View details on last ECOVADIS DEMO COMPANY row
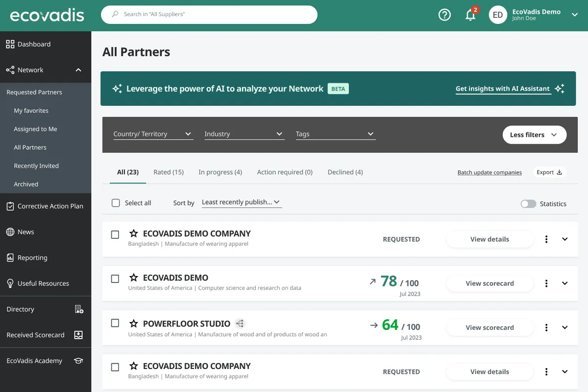Screen dimensions: 588x392 490,372
